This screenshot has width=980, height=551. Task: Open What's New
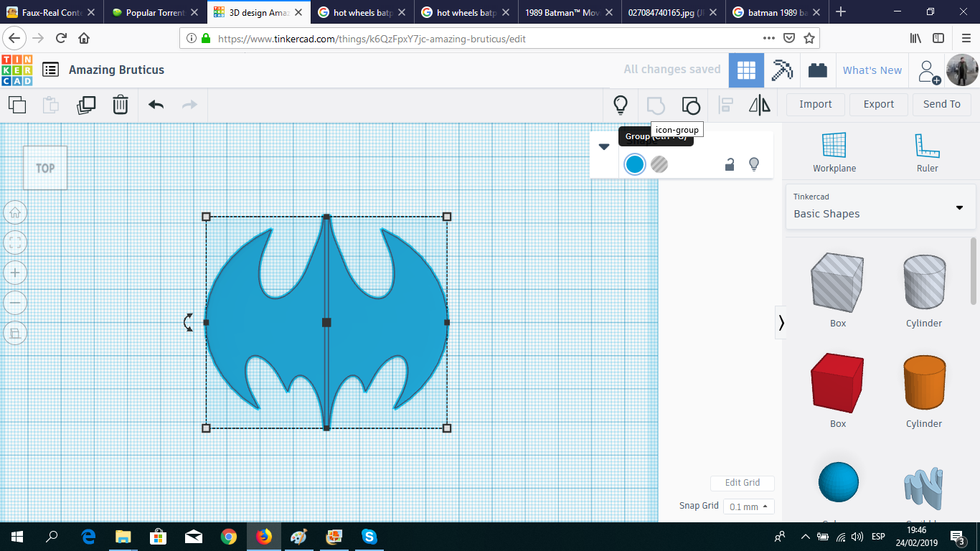coord(872,70)
